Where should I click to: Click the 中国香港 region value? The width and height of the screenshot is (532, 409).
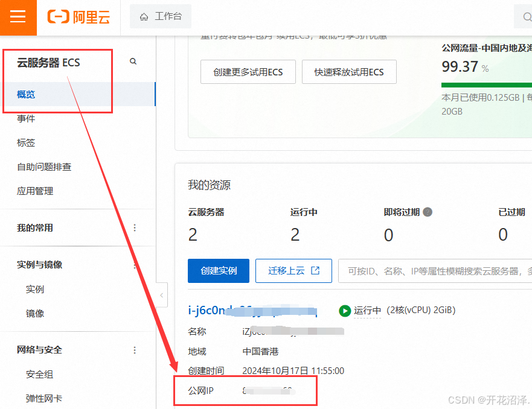pyautogui.click(x=261, y=352)
